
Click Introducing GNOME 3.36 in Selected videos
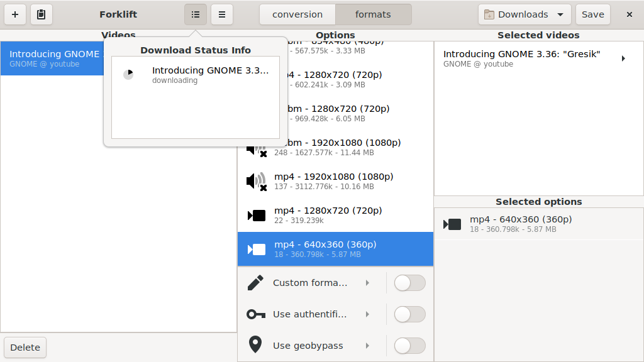(538, 58)
